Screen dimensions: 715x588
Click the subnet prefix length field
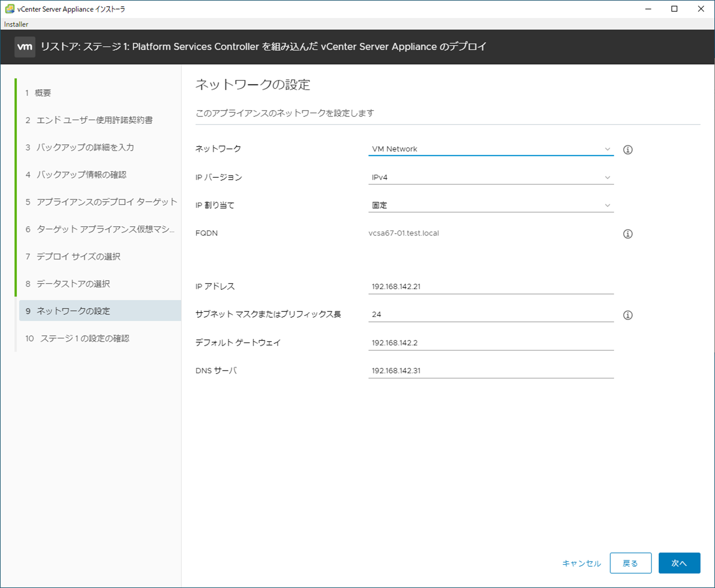(x=491, y=315)
